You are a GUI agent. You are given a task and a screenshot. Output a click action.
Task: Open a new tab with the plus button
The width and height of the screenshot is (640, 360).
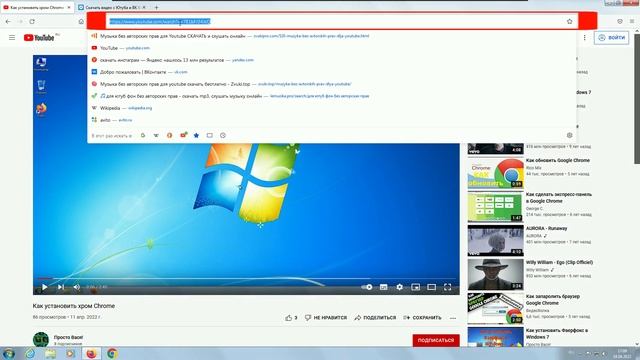pyautogui.click(x=156, y=7)
